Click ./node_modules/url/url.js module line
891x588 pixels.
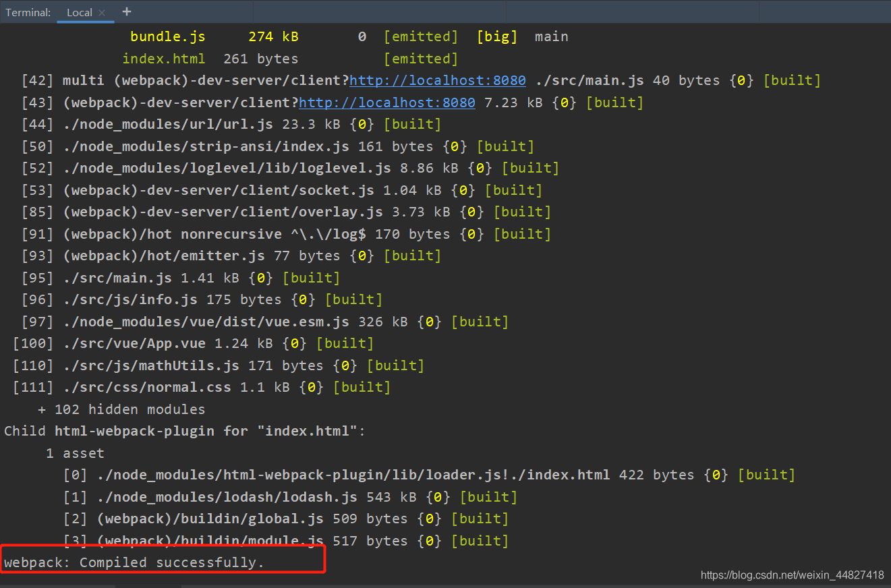click(x=231, y=124)
